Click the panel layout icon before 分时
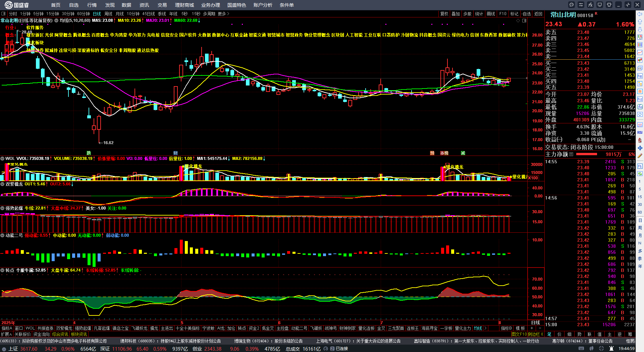The width and height of the screenshot is (644, 352). tap(3, 14)
